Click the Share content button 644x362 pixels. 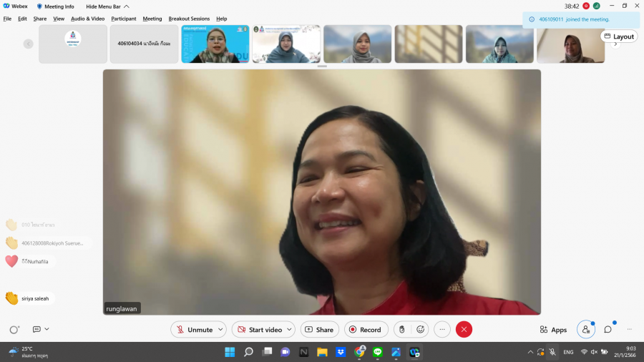coord(319,329)
